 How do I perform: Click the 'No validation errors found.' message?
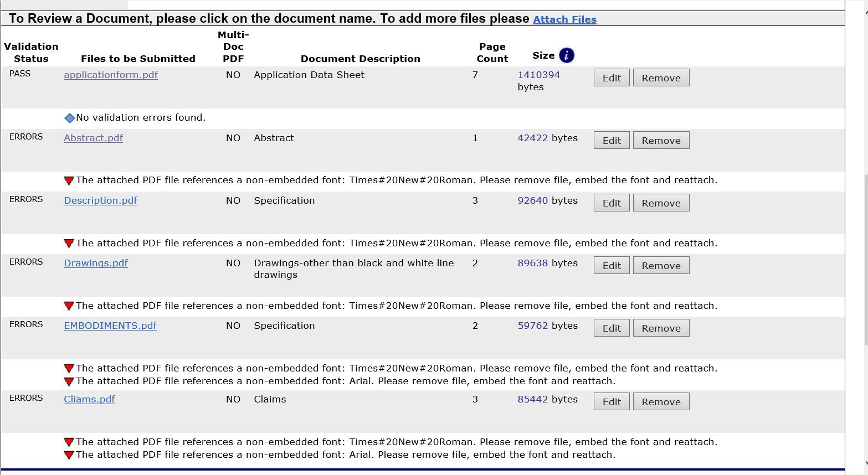[141, 117]
